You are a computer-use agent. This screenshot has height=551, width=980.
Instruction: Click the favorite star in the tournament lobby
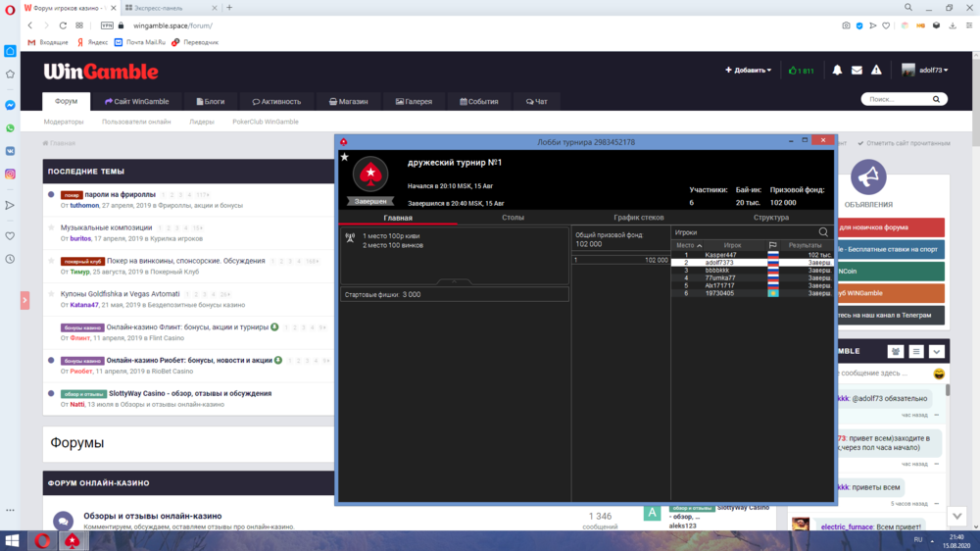click(344, 157)
